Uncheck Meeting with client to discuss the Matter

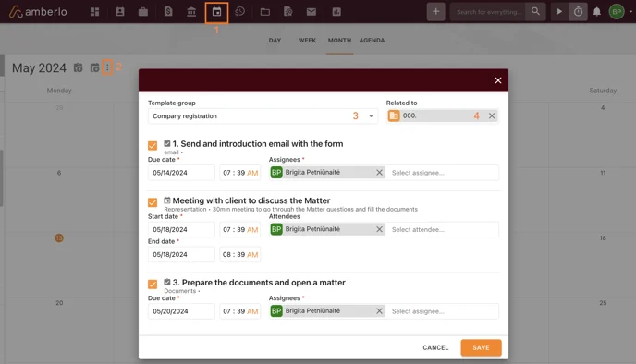point(153,202)
